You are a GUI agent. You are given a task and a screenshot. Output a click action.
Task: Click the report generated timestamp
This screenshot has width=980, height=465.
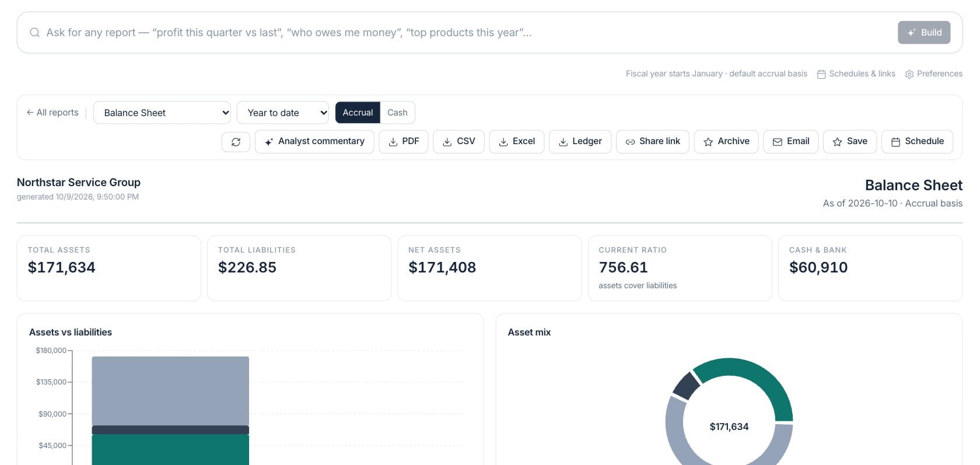(78, 197)
